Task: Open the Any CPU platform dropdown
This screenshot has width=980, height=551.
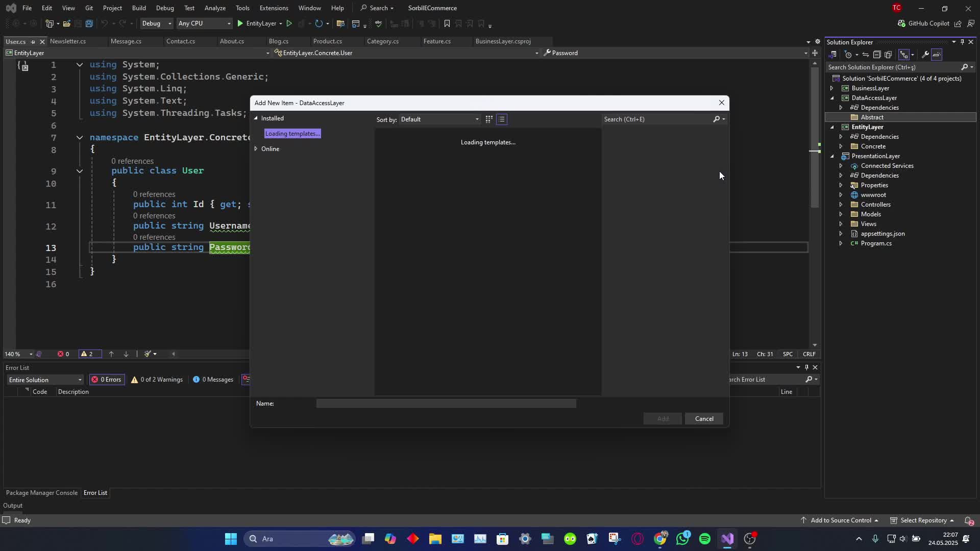Action: pos(204,23)
